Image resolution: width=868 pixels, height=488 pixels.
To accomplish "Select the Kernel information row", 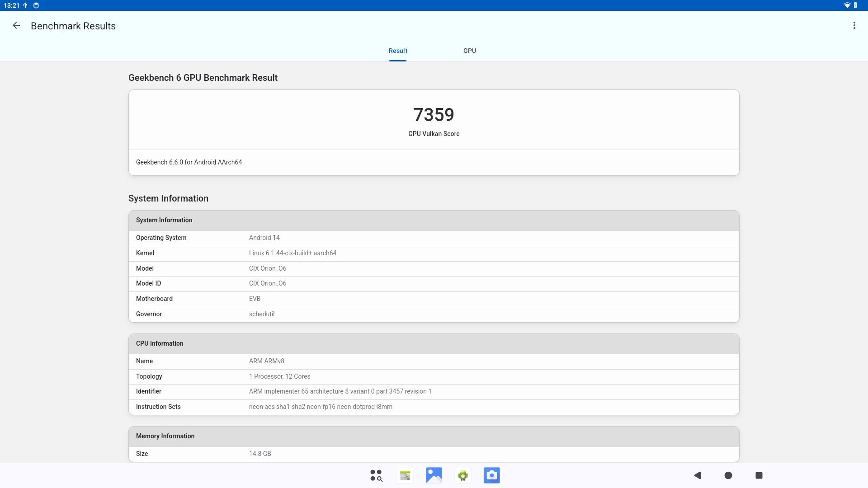I will point(292,253).
